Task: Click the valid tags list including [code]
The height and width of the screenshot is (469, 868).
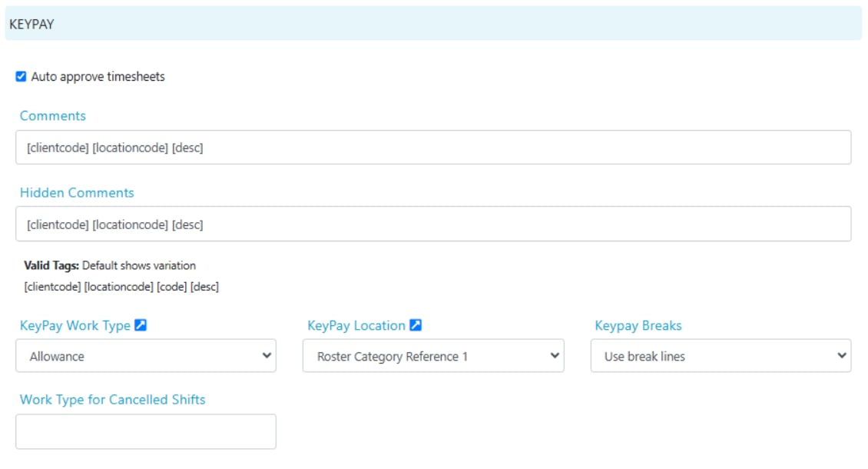Action: 121,287
